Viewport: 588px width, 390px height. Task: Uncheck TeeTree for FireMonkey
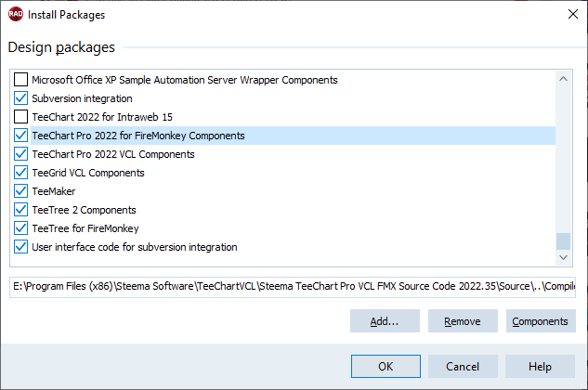coord(21,228)
